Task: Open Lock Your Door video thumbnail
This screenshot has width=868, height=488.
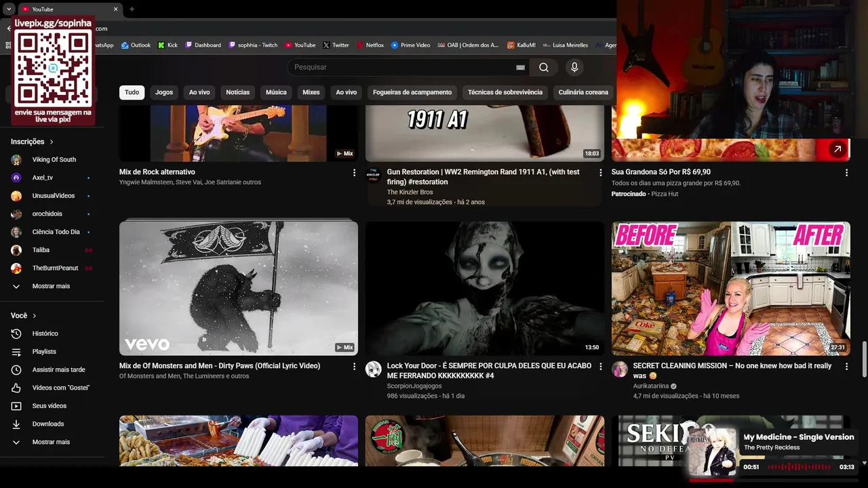Action: click(485, 288)
